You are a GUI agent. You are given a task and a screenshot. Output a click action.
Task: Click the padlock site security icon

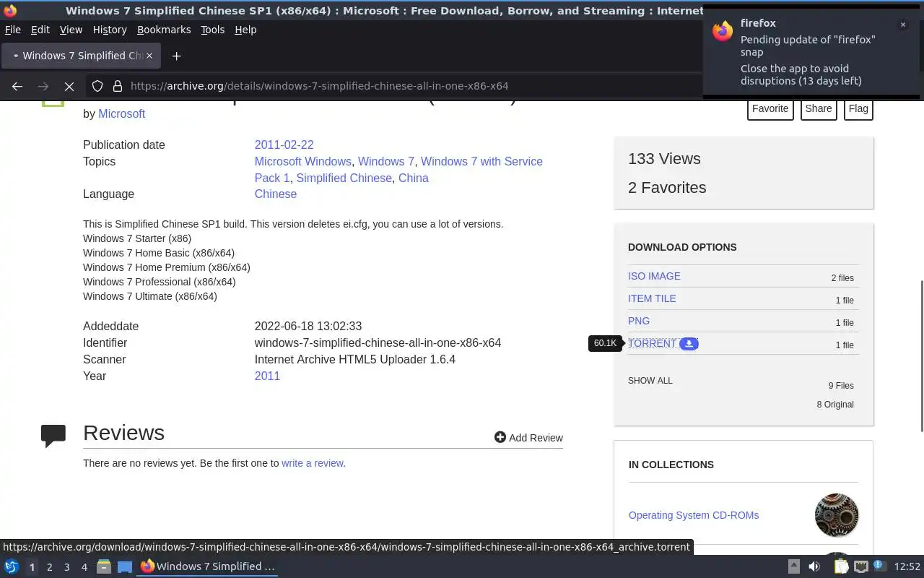point(118,86)
